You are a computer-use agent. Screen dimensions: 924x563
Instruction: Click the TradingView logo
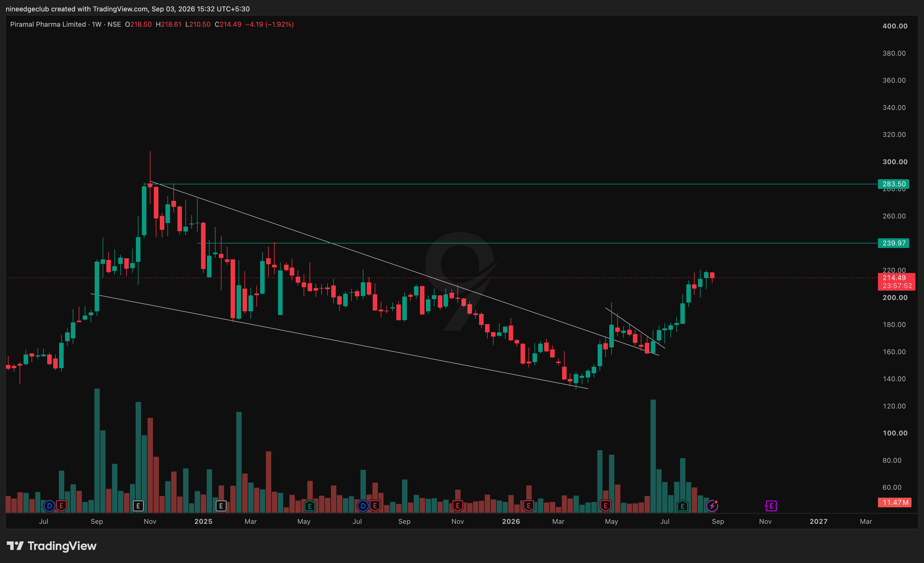(52, 546)
